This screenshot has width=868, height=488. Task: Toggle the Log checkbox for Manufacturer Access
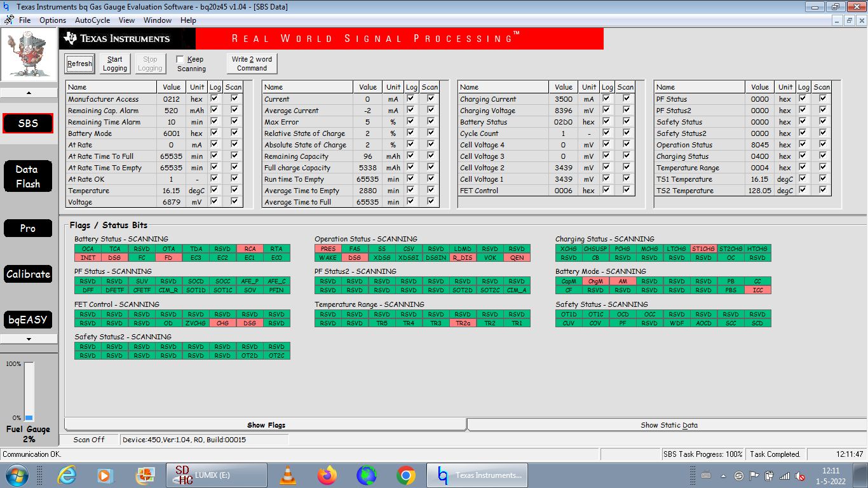pos(215,98)
